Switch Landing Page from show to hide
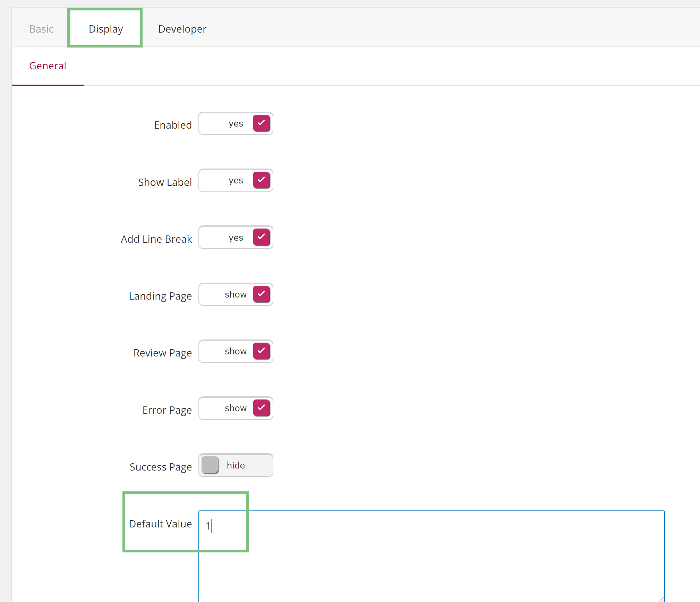This screenshot has height=602, width=700. (x=236, y=294)
